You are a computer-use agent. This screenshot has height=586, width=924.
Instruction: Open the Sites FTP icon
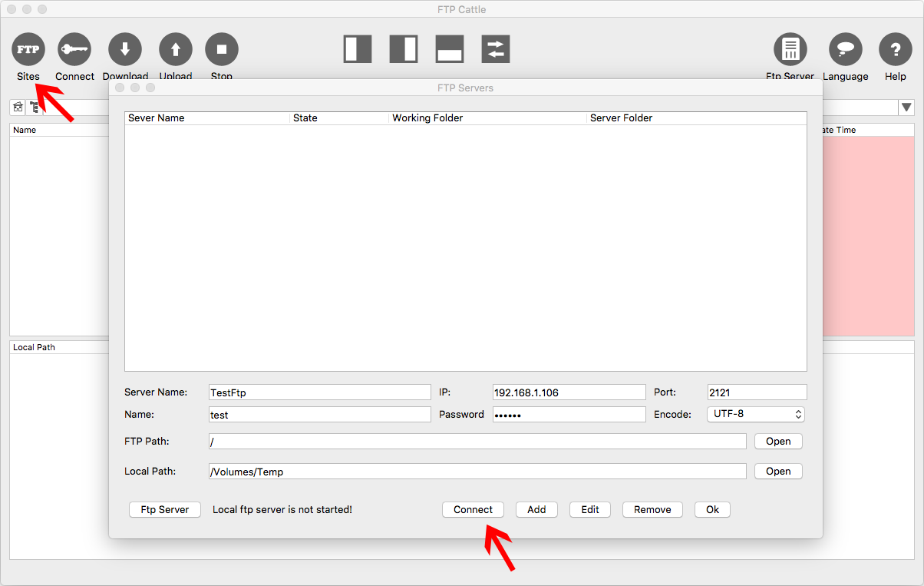pyautogui.click(x=28, y=49)
